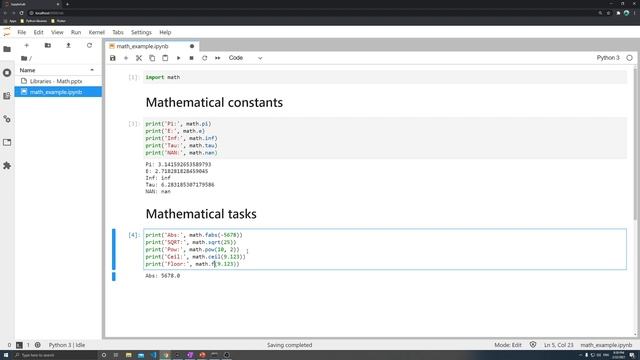Click the import math code cell
640x360 pixels.
coord(384,77)
